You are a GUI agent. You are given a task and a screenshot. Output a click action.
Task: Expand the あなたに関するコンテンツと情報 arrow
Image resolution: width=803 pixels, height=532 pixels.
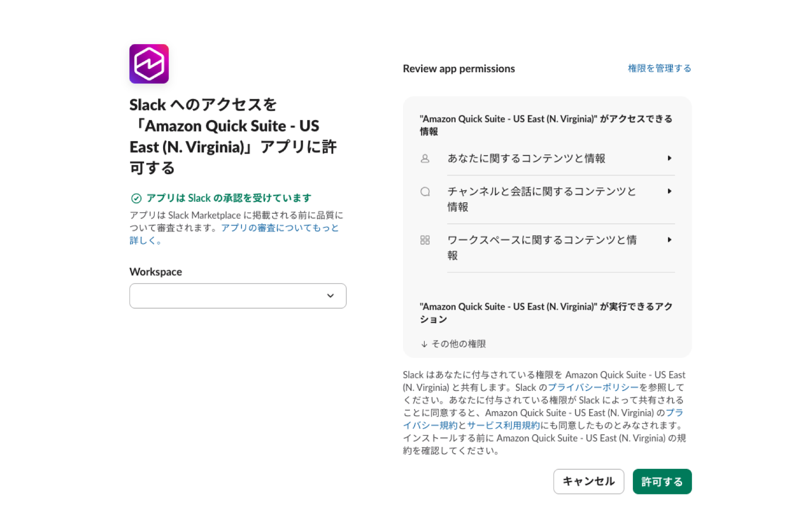670,158
